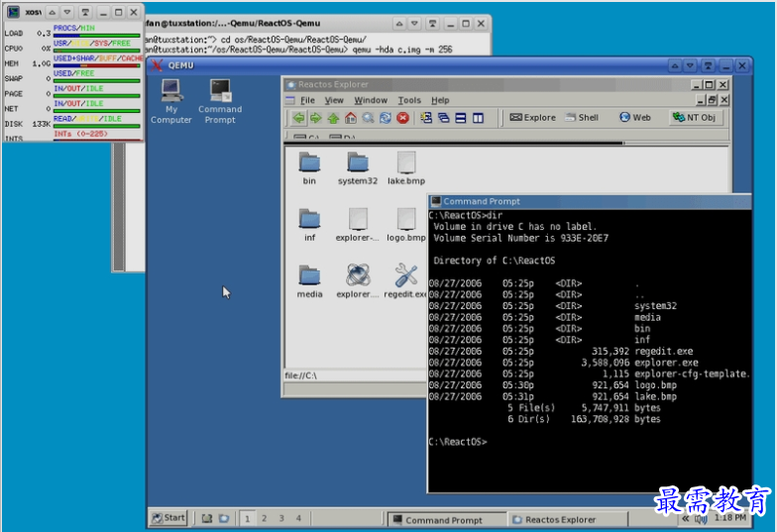The height and width of the screenshot is (532, 777).
Task: Refresh the Explorer view
Action: coord(385,118)
